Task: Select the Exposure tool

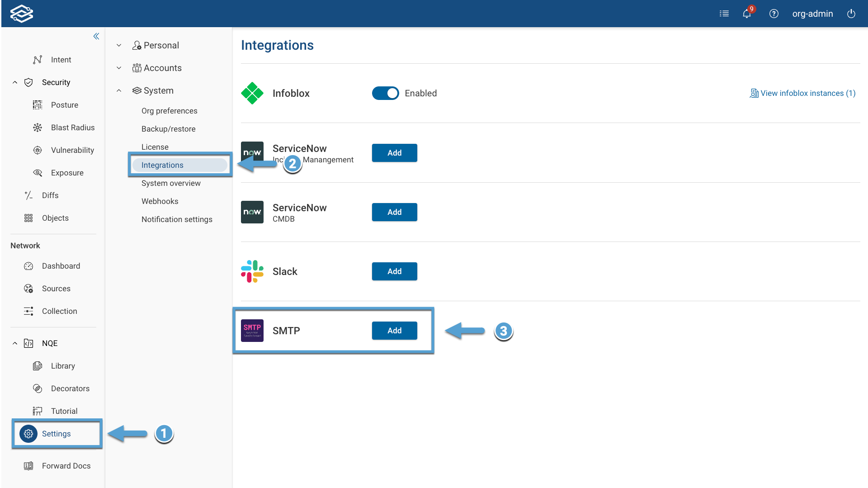Action: coord(67,172)
